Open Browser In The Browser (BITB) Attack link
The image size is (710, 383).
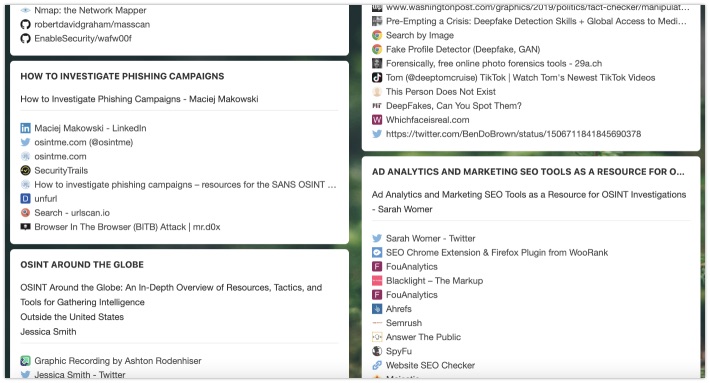coord(127,227)
